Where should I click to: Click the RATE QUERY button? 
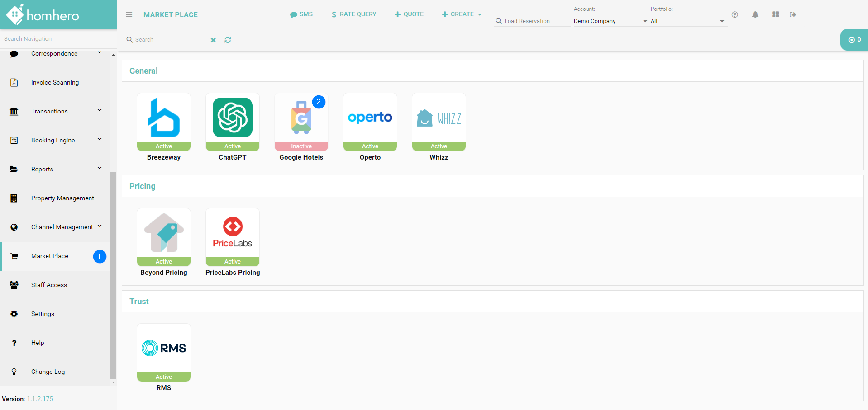point(354,14)
